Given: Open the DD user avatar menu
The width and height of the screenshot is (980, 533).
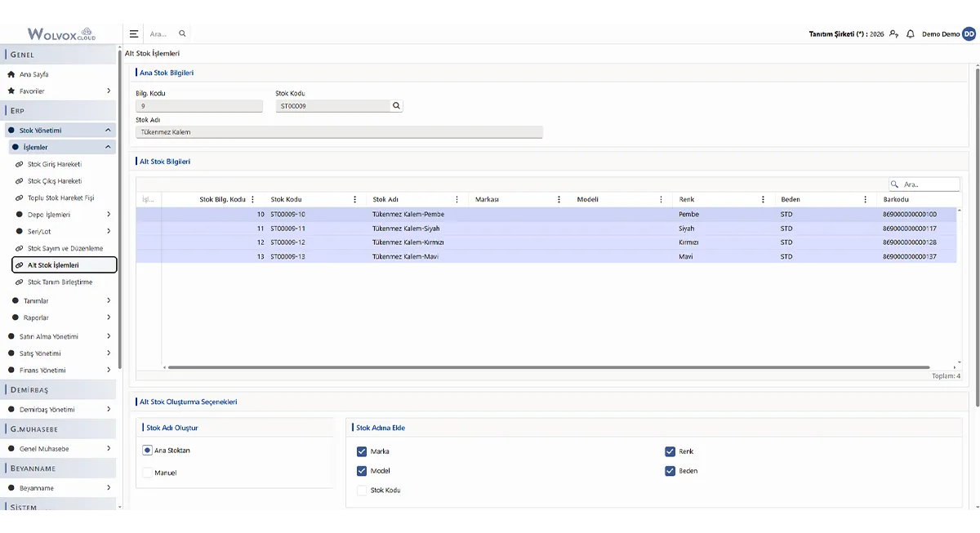Looking at the screenshot, I should pyautogui.click(x=969, y=34).
